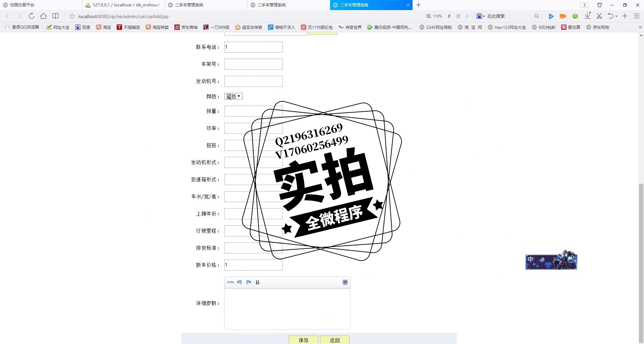Viewport: 644px width, 344px height.
Task: Open browser home page icon
Action: [43, 16]
